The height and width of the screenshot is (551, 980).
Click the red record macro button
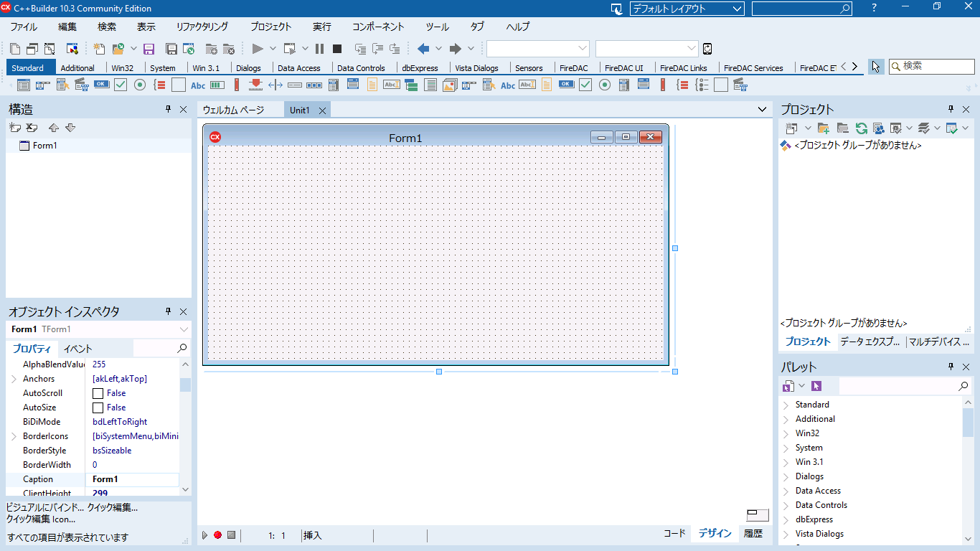[x=217, y=535]
